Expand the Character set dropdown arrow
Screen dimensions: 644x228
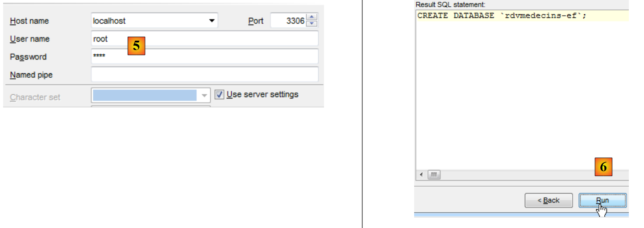point(204,95)
